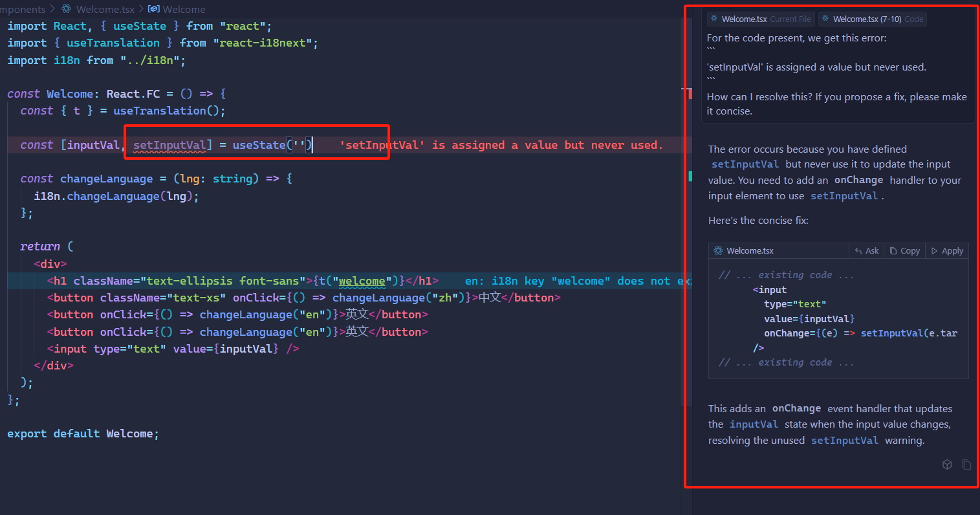Click the const Welcome: React.FC declaration
Screen dimensions: 980x515
[x=116, y=94]
